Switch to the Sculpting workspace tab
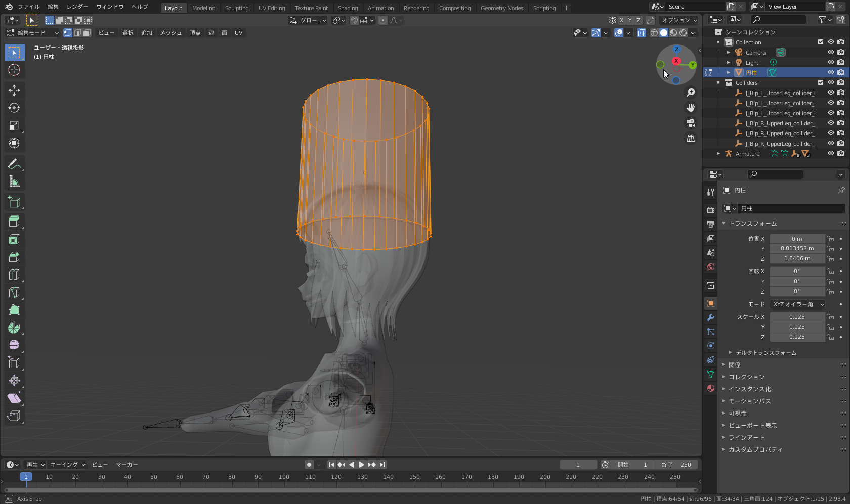The image size is (850, 504). [x=236, y=8]
